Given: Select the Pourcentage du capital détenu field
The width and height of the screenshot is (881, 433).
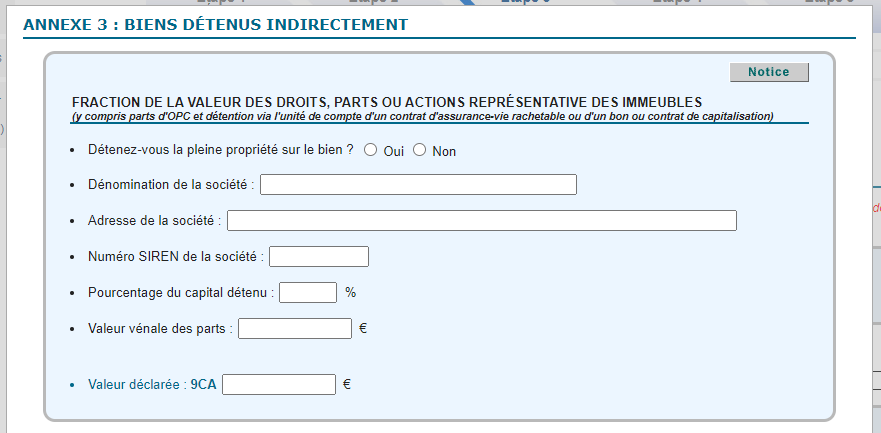Looking at the screenshot, I should 308,293.
